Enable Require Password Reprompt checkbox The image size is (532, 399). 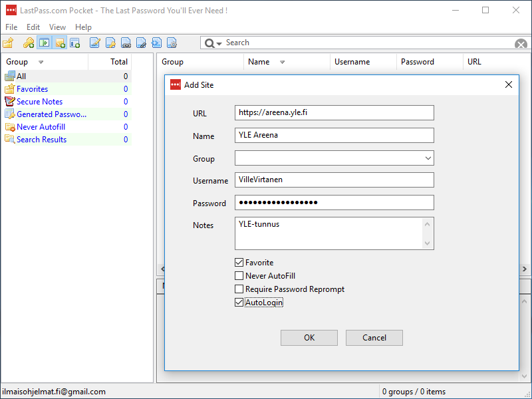tap(239, 289)
